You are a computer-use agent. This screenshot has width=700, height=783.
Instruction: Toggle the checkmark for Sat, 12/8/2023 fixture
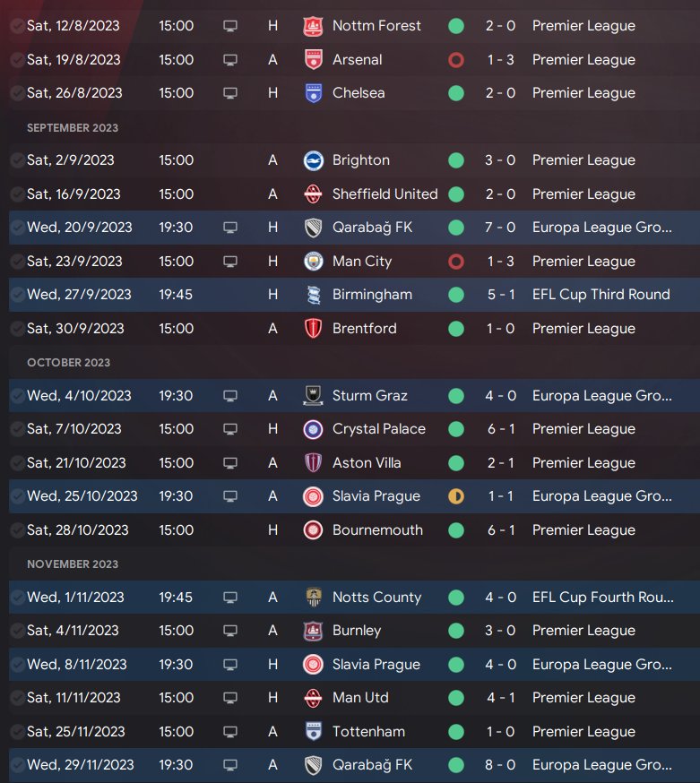tap(17, 26)
